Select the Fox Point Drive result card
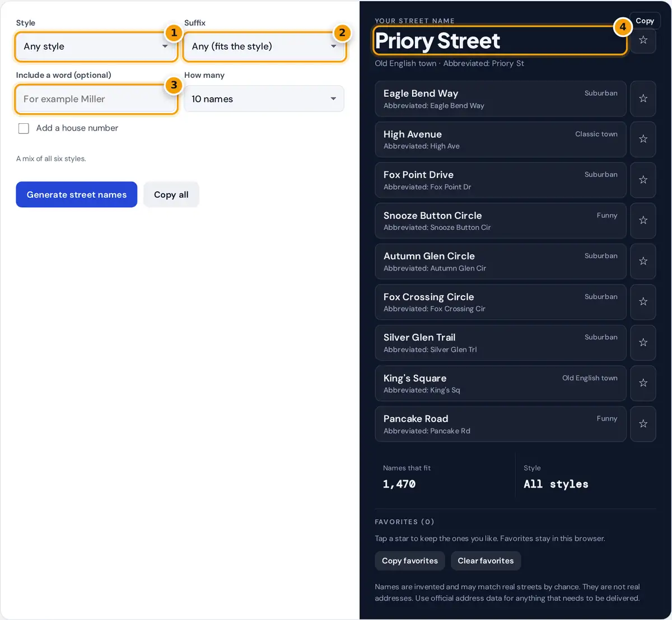672x620 pixels. point(501,180)
